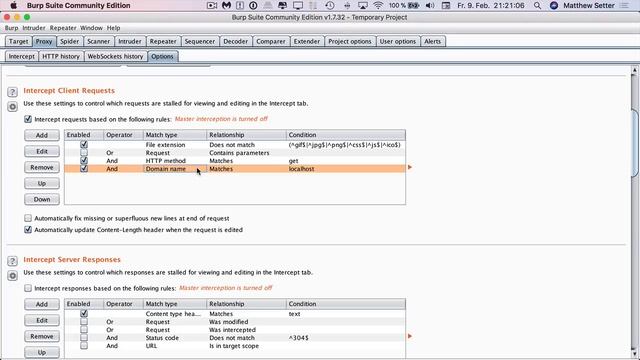Click the scrollbar up arrow

point(635,70)
